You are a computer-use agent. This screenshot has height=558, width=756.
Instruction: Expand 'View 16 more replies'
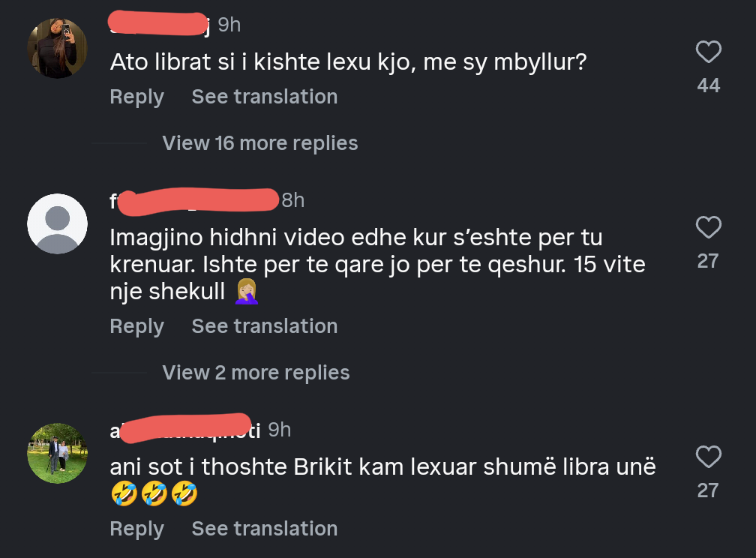coord(259,143)
